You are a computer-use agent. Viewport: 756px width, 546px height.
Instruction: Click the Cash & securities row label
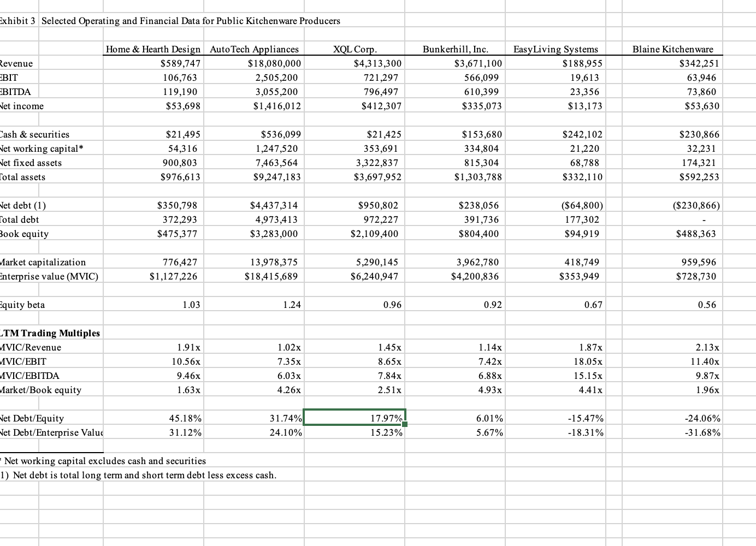35,134
